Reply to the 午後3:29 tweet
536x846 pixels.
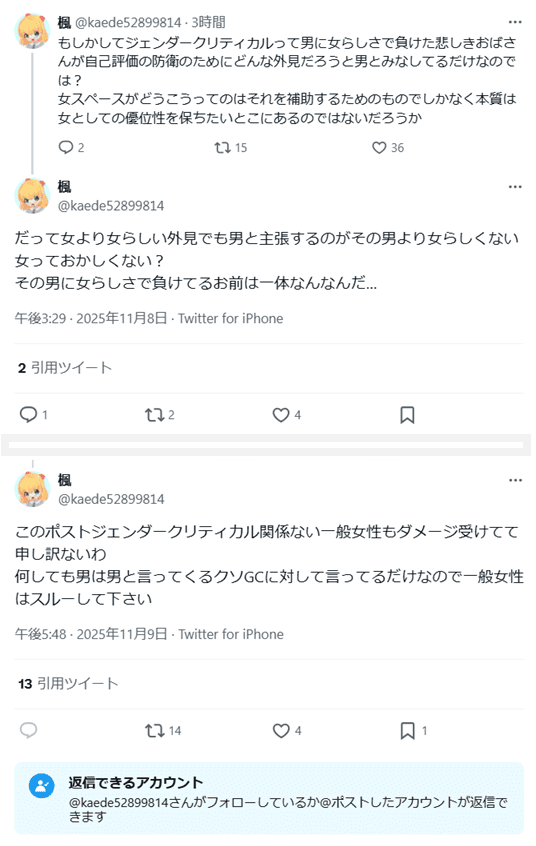tap(28, 414)
